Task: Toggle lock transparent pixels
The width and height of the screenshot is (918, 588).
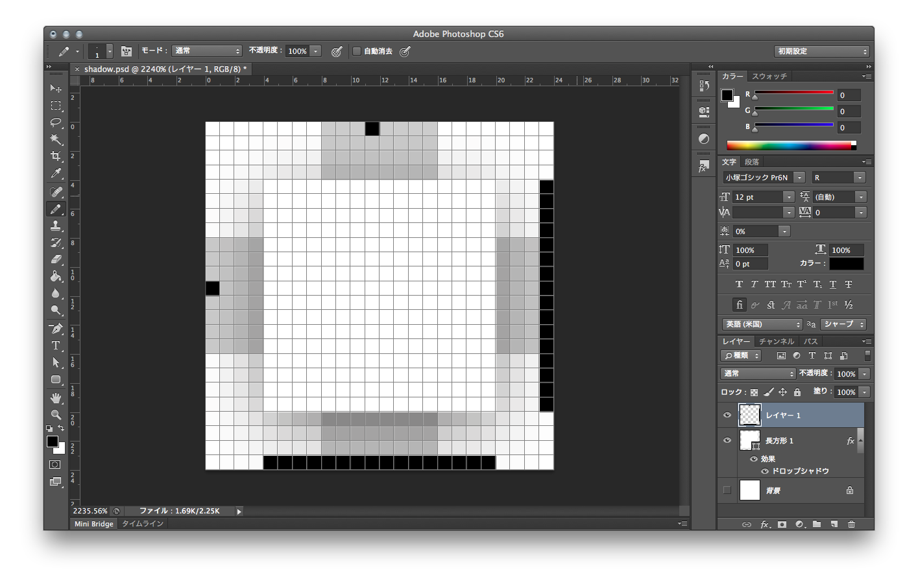Action: (754, 392)
